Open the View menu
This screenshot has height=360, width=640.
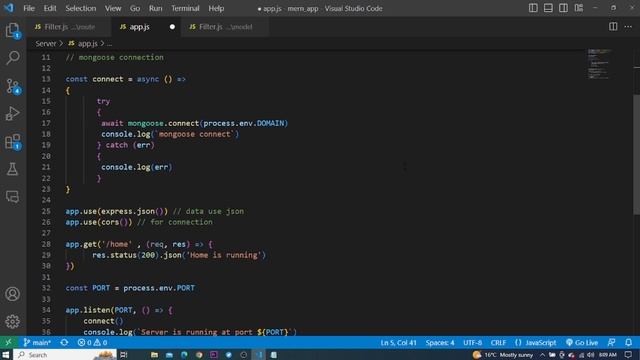(113, 8)
